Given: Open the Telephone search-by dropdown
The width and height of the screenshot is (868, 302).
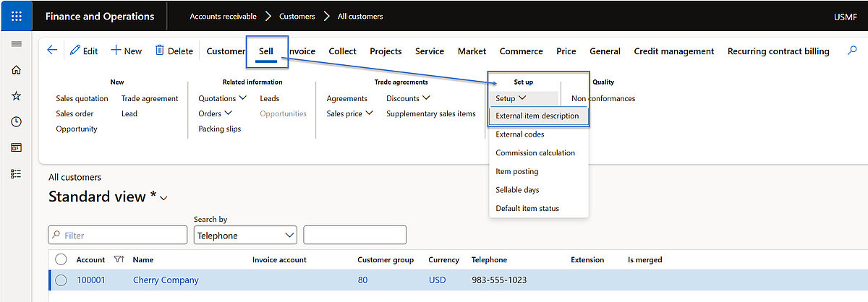Looking at the screenshot, I should tap(246, 236).
